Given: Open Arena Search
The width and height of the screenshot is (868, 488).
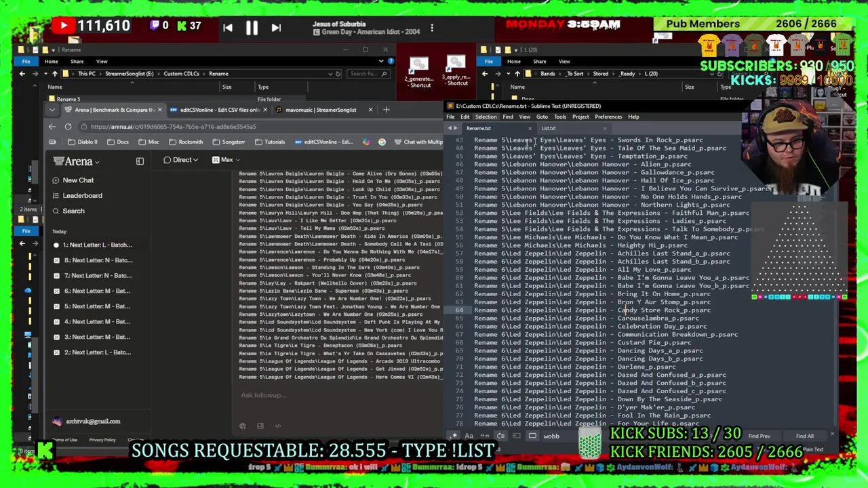Looking at the screenshot, I should click(x=73, y=211).
